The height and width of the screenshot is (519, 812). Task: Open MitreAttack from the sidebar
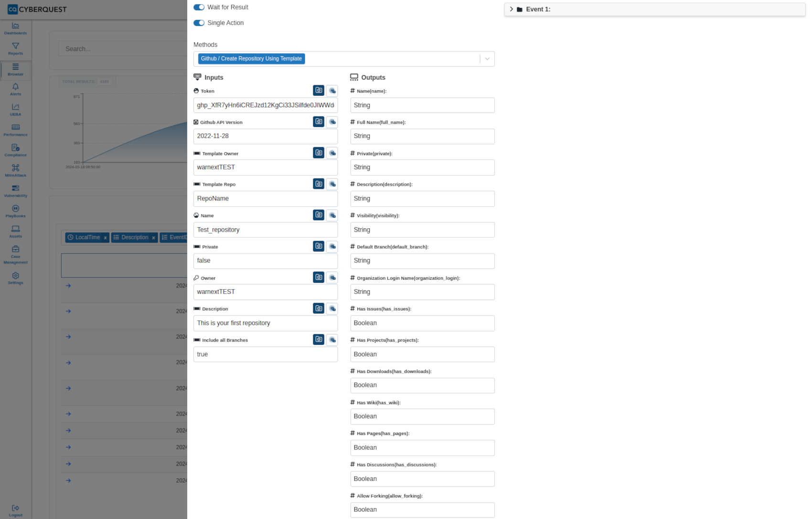[x=15, y=170]
